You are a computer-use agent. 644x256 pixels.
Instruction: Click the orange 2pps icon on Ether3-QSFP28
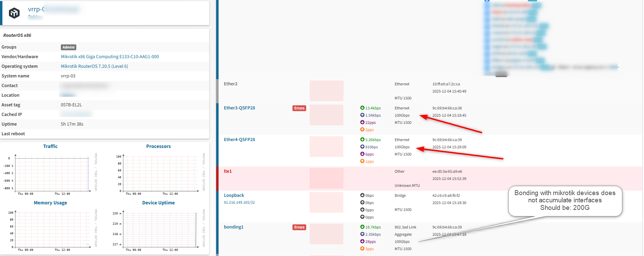click(362, 130)
